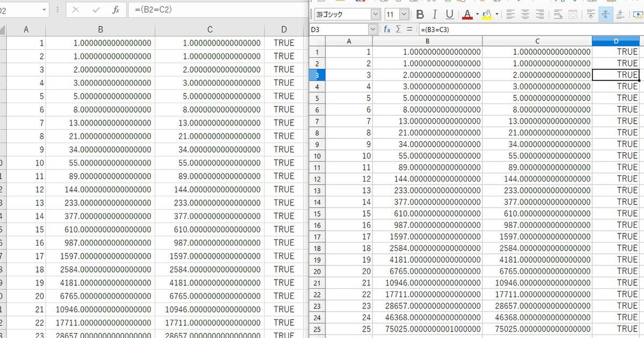Align cell content to top
The height and width of the screenshot is (338, 644).
[591, 14]
